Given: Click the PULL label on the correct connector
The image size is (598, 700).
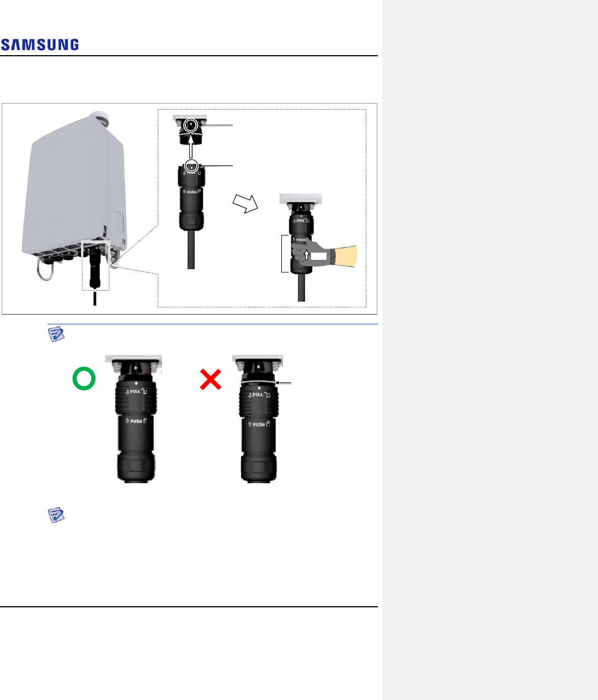Looking at the screenshot, I should click(x=134, y=392).
